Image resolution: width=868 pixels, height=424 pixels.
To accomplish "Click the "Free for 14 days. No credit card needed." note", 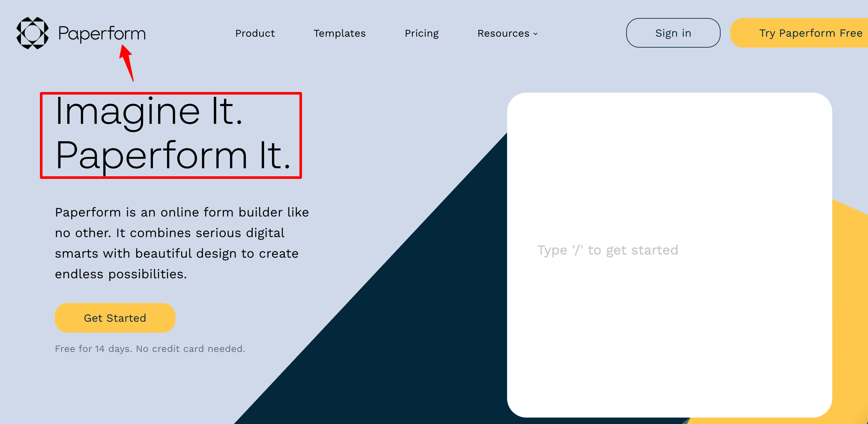I will click(x=150, y=349).
